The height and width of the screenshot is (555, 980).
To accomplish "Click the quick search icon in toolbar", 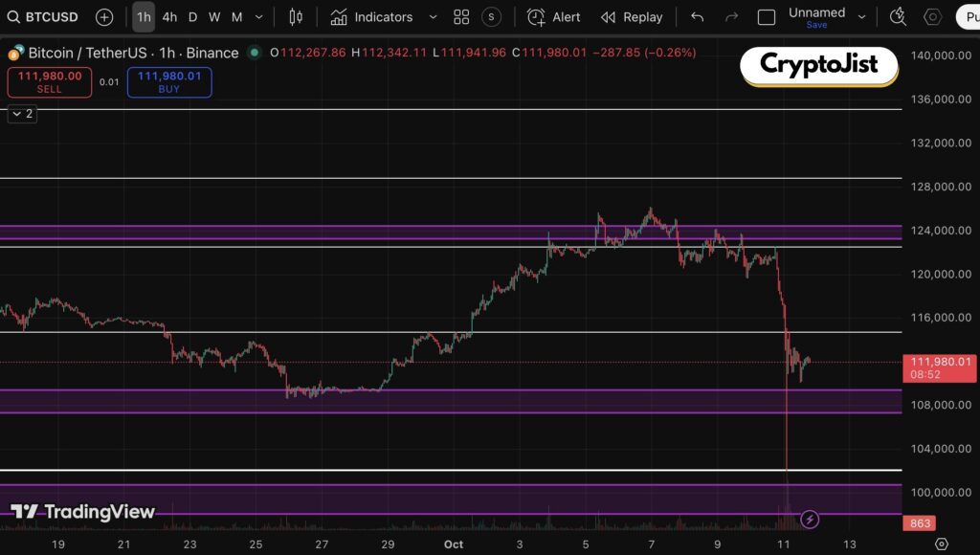I will (897, 16).
